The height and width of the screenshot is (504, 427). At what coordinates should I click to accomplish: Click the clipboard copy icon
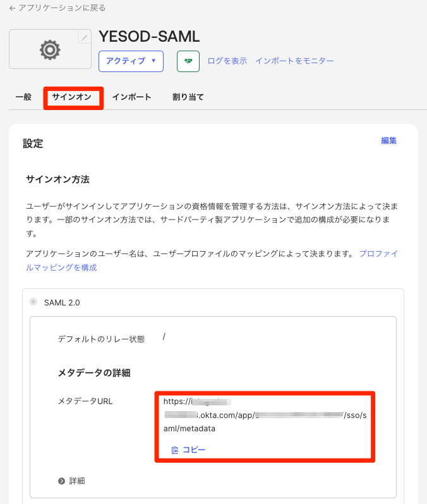pos(175,450)
